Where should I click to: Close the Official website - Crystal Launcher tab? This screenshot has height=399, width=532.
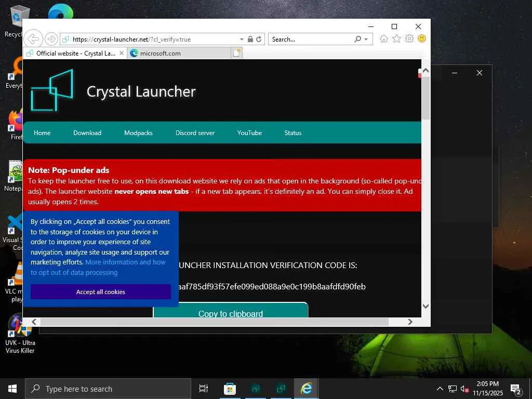click(x=122, y=54)
